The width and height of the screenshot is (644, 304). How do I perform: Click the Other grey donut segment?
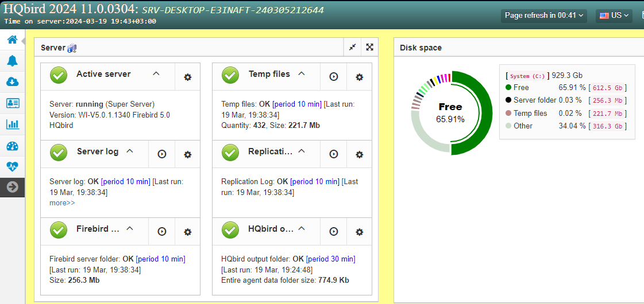(423, 139)
